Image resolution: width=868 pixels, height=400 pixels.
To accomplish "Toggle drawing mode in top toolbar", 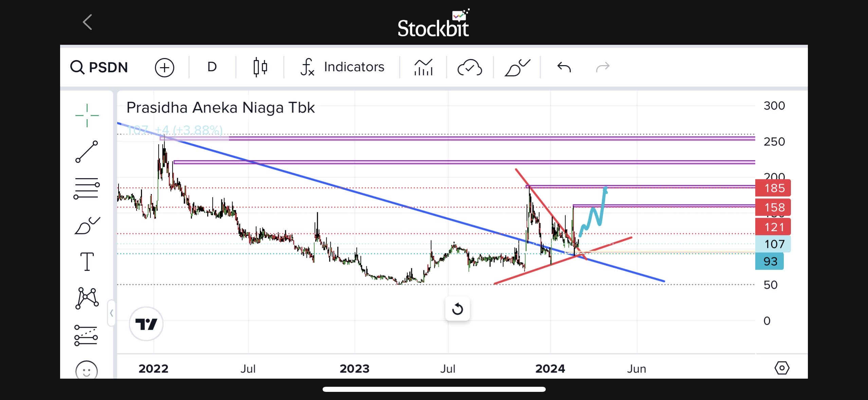I will coord(517,67).
